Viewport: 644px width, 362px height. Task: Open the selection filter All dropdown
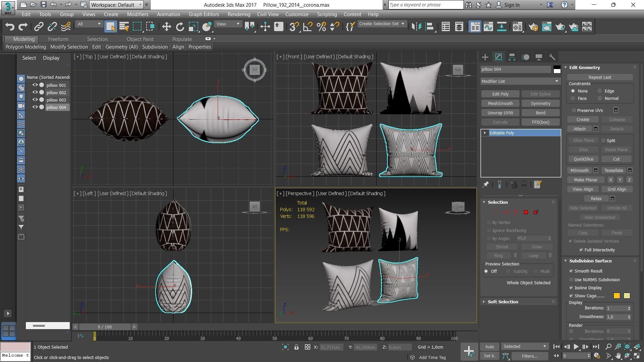tap(89, 24)
